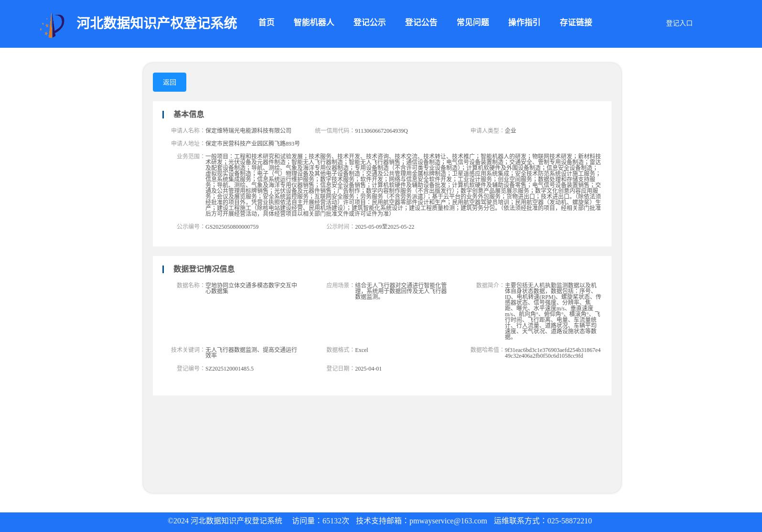Viewport: 762px width, 532px height.
Task: Select applicant type value 企业
Action: tap(510, 131)
